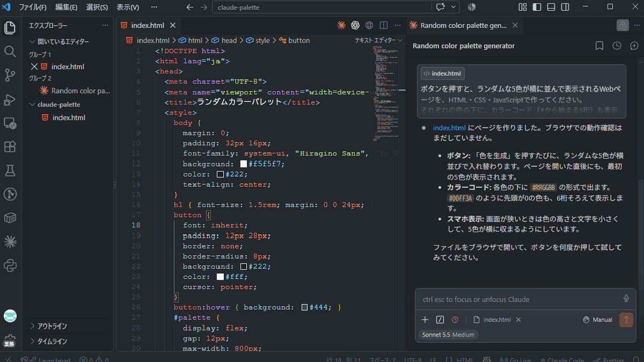
Task: Switch to the Random color palette generator tab
Action: point(464,25)
